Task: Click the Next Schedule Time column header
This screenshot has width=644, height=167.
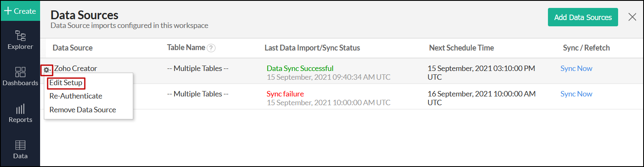Action: [461, 48]
